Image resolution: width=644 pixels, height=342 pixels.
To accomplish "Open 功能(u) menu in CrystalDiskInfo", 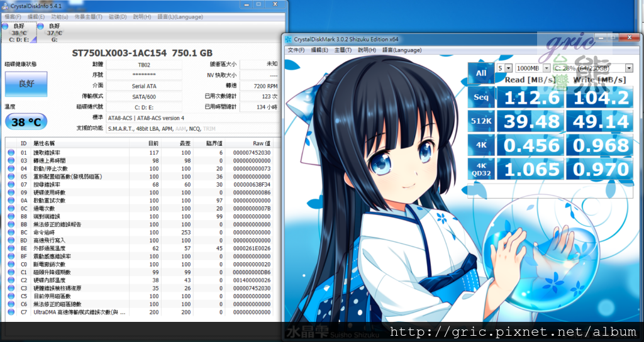I will coord(60,17).
